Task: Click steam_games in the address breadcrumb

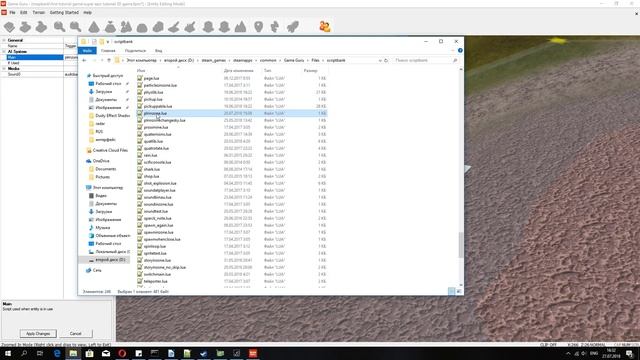Action: (x=213, y=60)
